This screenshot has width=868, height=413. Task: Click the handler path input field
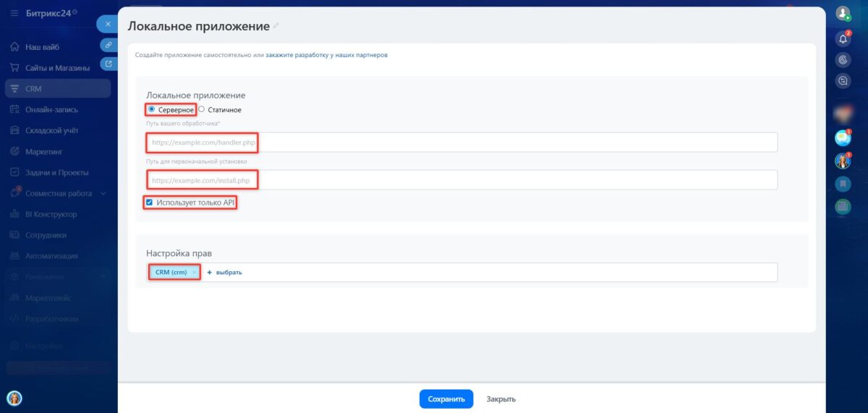(461, 142)
